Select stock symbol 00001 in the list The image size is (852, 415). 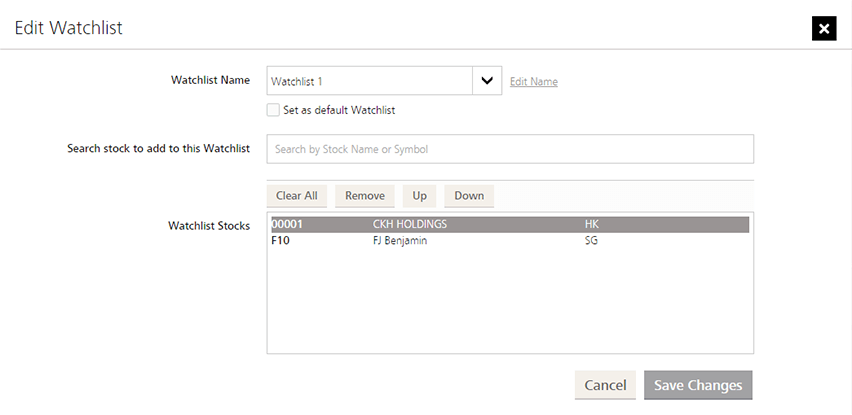(x=287, y=225)
